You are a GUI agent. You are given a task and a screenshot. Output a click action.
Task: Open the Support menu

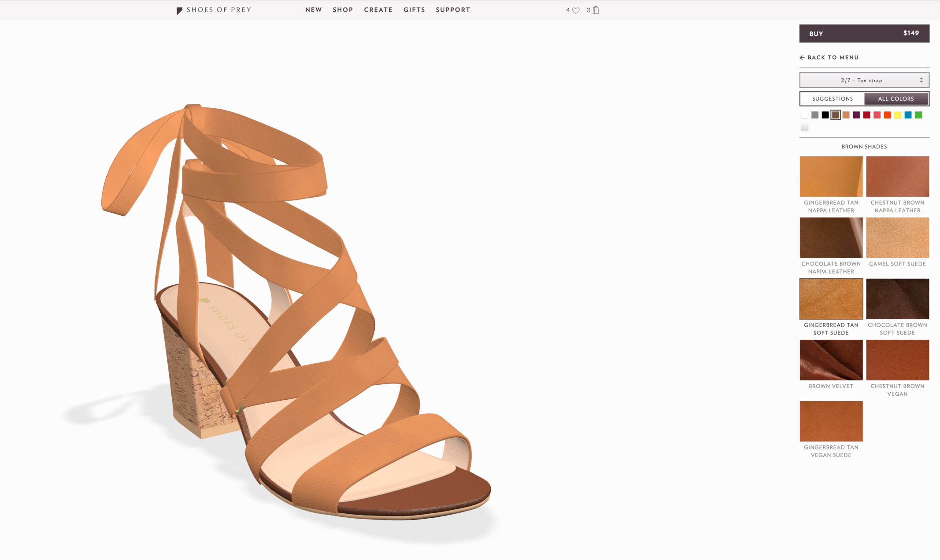click(453, 10)
